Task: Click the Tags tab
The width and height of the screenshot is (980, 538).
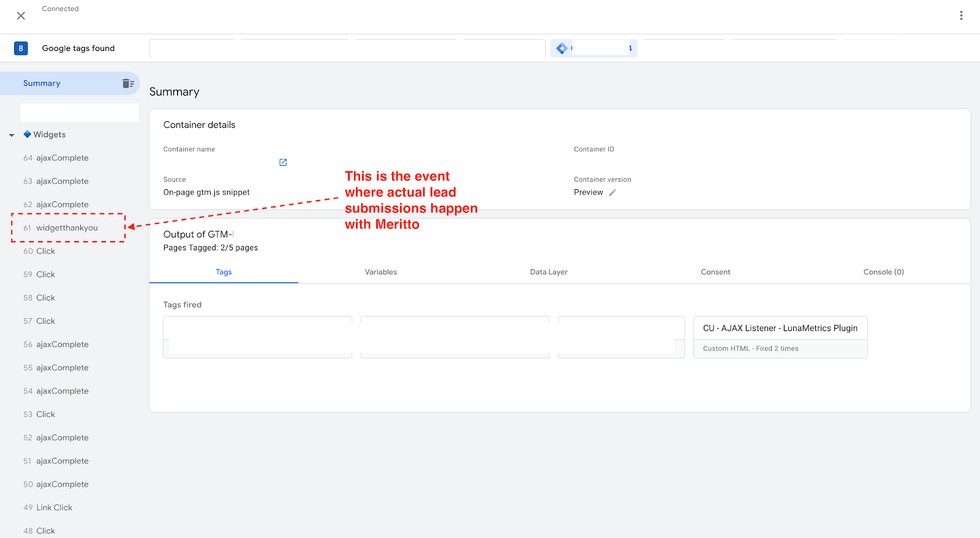Action: click(x=224, y=272)
